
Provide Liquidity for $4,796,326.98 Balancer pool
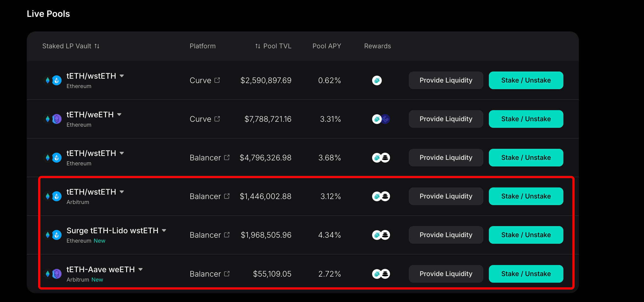[446, 158]
